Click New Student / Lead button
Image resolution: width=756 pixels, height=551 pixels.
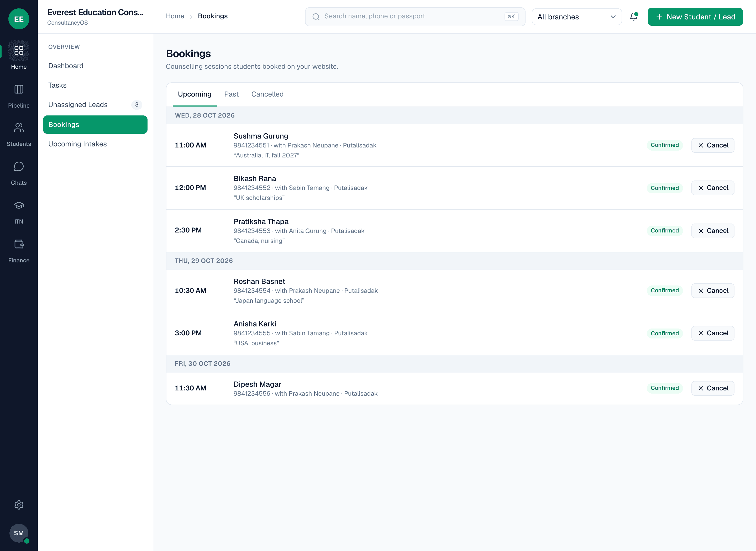pyautogui.click(x=695, y=17)
